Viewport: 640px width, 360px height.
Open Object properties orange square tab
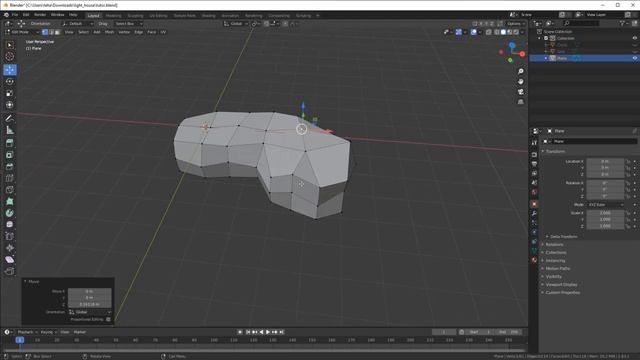click(x=534, y=204)
